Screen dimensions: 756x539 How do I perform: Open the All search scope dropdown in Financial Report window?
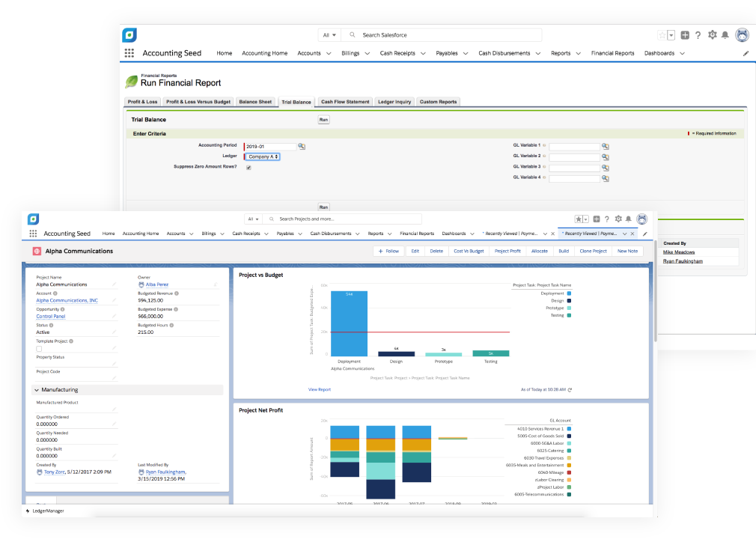[330, 35]
